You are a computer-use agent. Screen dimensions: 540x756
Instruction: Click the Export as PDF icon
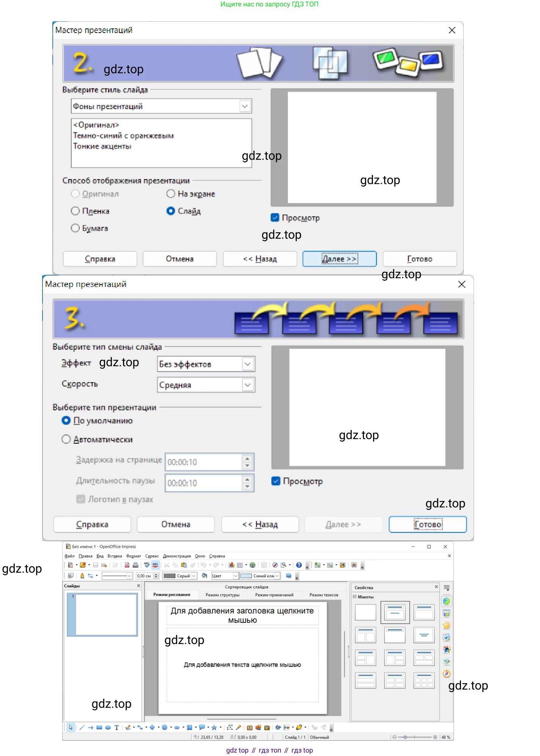pyautogui.click(x=127, y=565)
